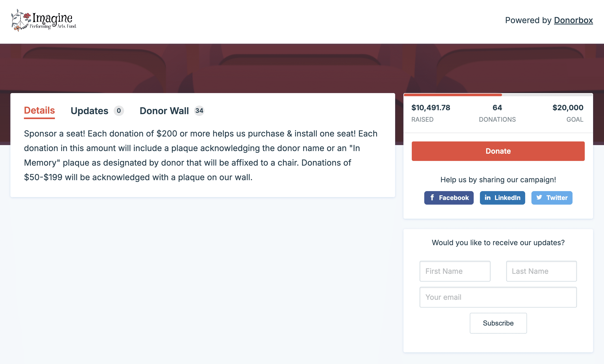The height and width of the screenshot is (364, 604).
Task: Click the 'in' glyph on the LinkedIn button
Action: tap(488, 198)
